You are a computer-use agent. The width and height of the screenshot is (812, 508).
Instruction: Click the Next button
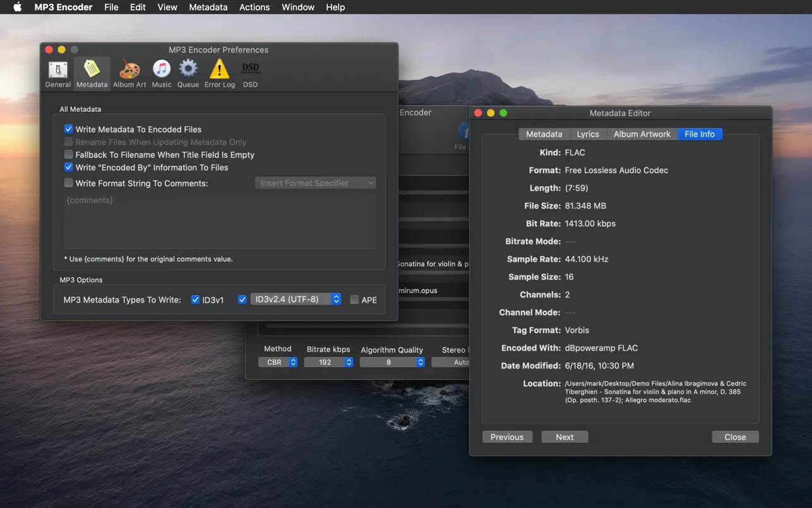(564, 437)
